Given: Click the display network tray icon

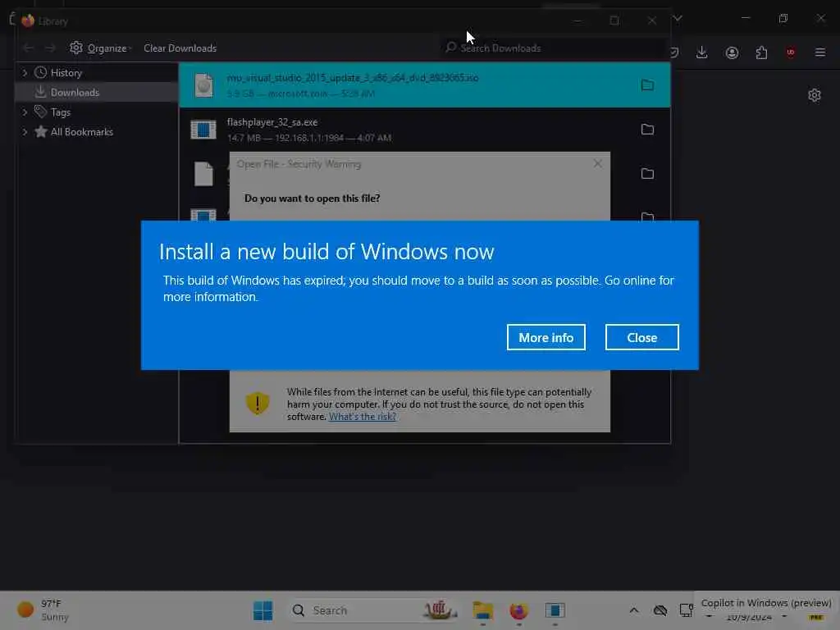Looking at the screenshot, I should pyautogui.click(x=686, y=610).
